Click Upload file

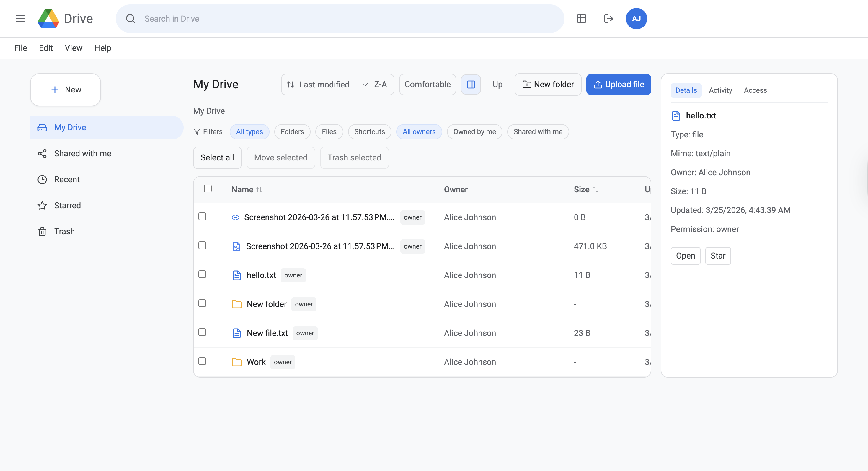(619, 84)
